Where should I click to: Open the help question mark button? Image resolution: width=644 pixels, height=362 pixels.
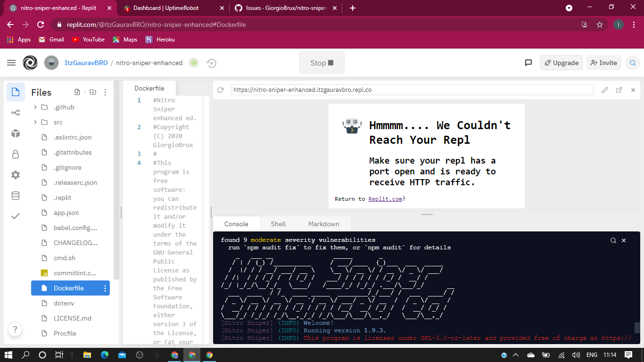click(15, 329)
